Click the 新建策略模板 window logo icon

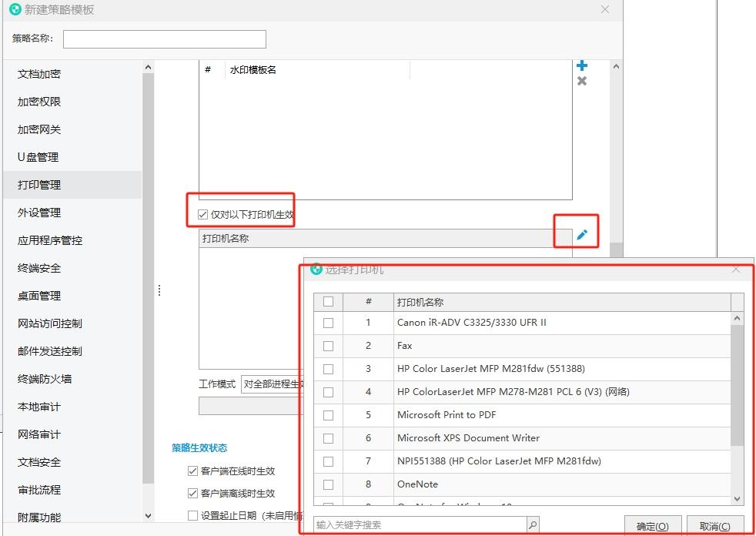coord(15,9)
